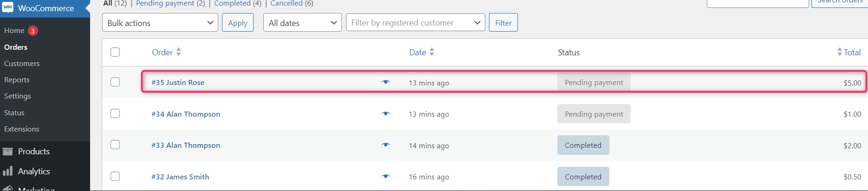The image size is (868, 191).
Task: Check the box for order #35
Action: click(115, 82)
